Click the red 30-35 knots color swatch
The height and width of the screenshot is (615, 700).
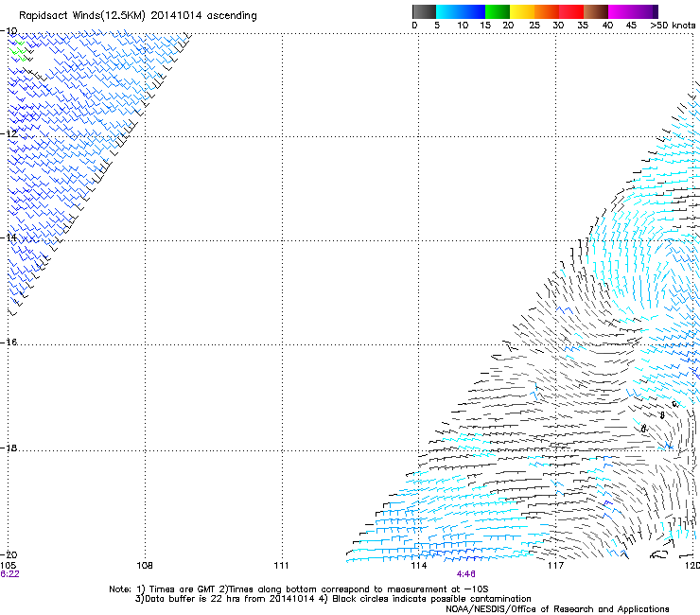(571, 11)
